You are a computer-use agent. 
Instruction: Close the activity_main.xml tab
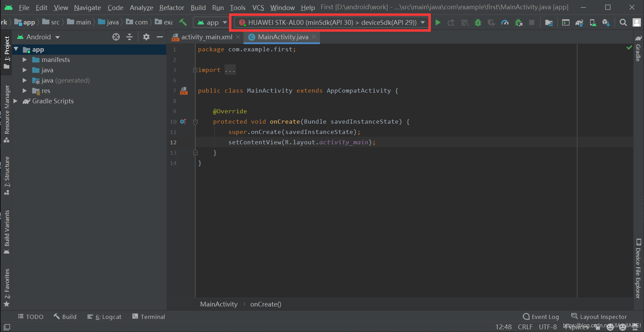click(238, 37)
